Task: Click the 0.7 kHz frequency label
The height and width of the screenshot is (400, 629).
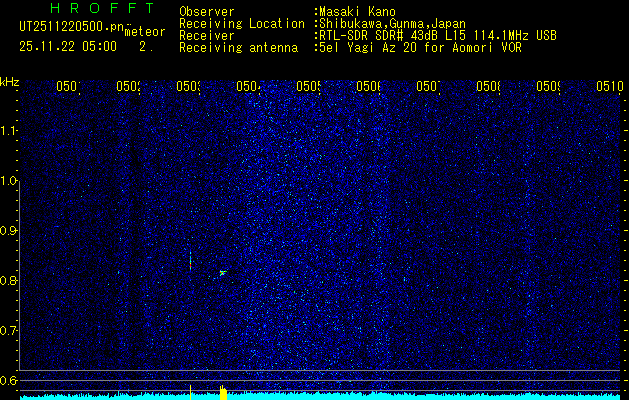Action: [8, 331]
